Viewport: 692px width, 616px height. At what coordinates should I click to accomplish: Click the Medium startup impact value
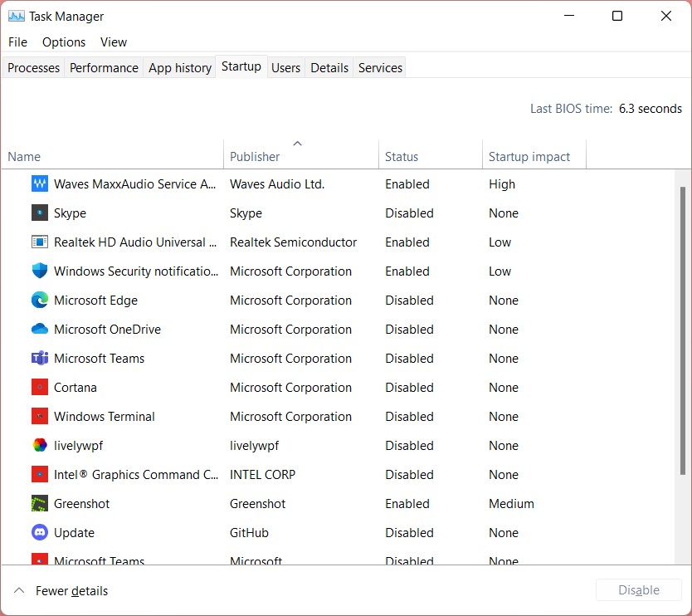click(x=511, y=504)
